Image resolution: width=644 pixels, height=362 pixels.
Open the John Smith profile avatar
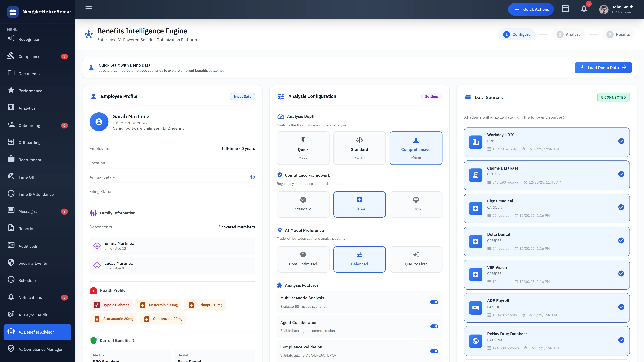click(x=604, y=9)
